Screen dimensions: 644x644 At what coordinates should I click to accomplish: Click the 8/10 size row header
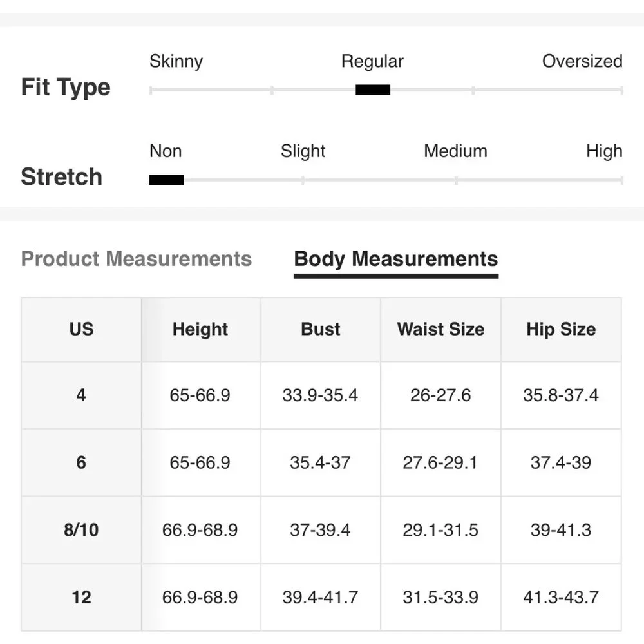click(x=81, y=530)
